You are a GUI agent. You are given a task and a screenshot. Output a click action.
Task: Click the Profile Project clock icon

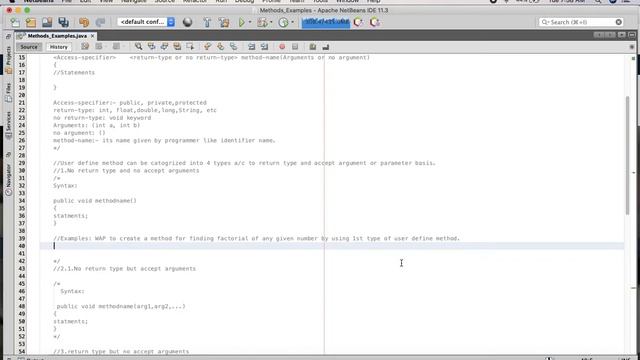coord(283,22)
